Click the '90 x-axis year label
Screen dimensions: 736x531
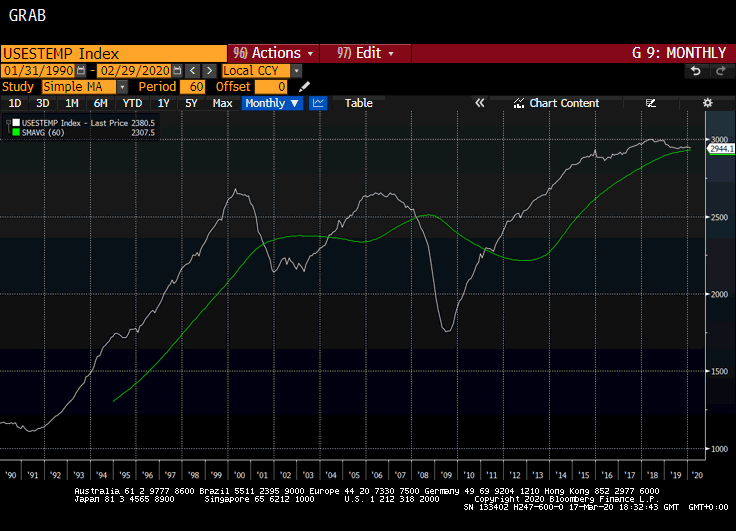10,475
